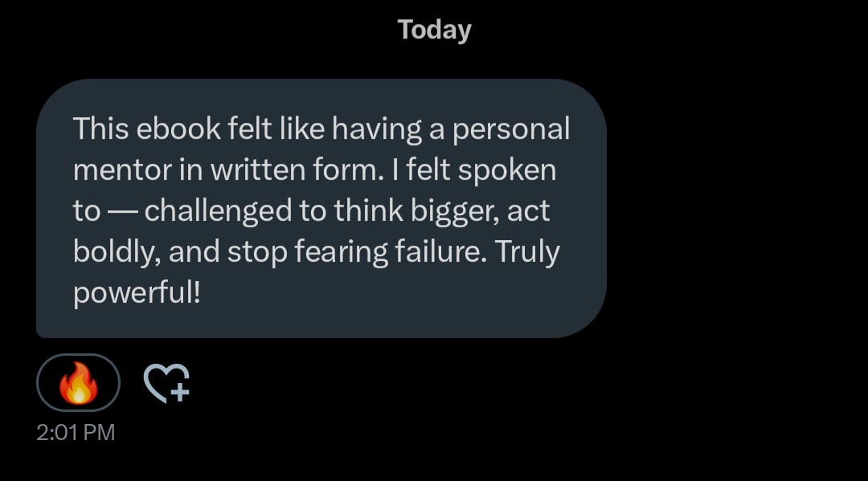This screenshot has height=481, width=868.
Task: Click the first word 'This' in message
Action: pos(100,128)
